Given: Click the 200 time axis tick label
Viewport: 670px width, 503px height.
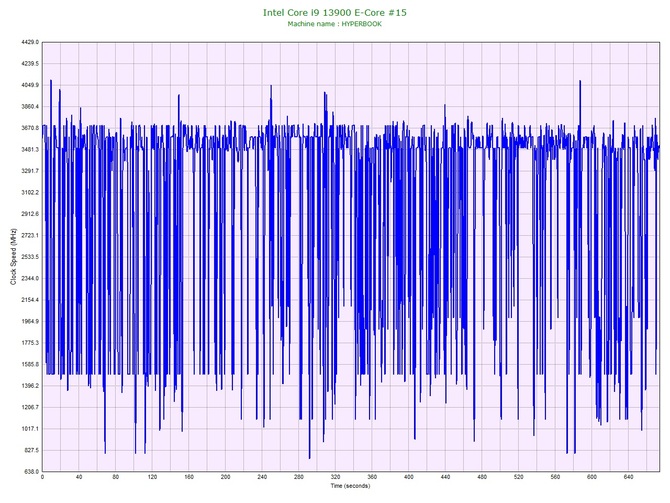Looking at the screenshot, I should pos(225,477).
